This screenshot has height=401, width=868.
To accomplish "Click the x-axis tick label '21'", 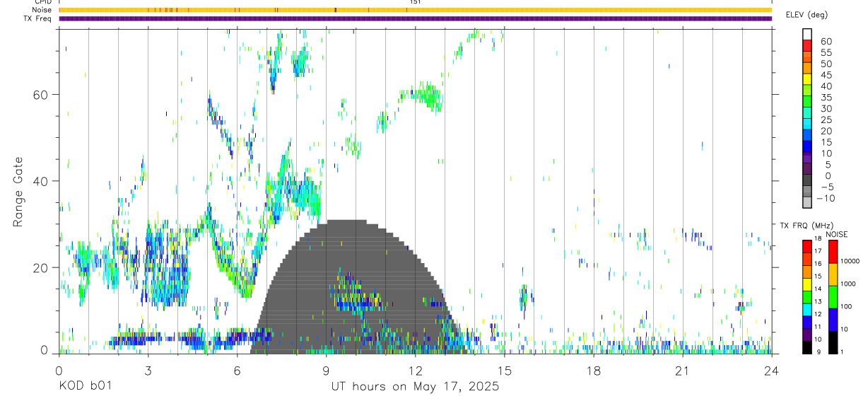I will [x=682, y=371].
